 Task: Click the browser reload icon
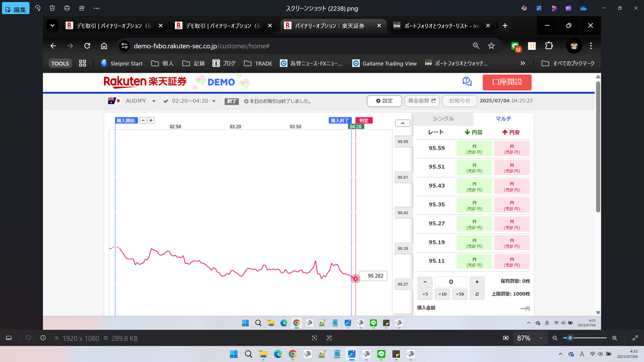(x=87, y=46)
